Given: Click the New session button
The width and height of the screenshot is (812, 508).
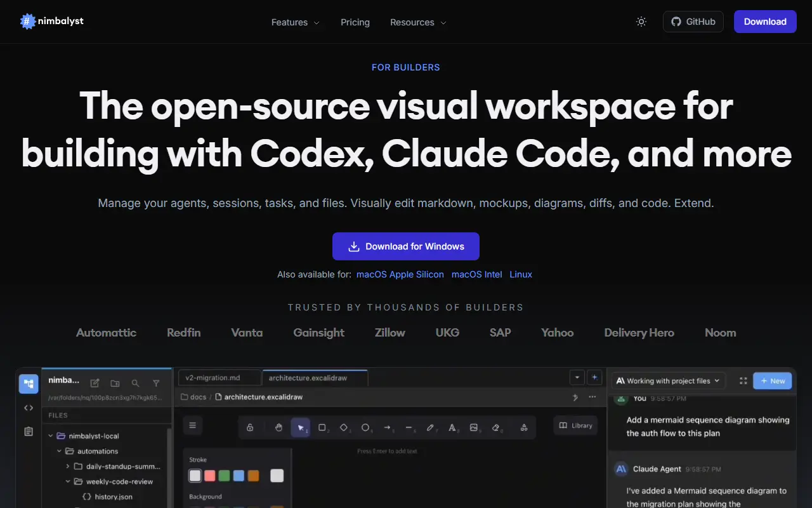Looking at the screenshot, I should pyautogui.click(x=772, y=381).
